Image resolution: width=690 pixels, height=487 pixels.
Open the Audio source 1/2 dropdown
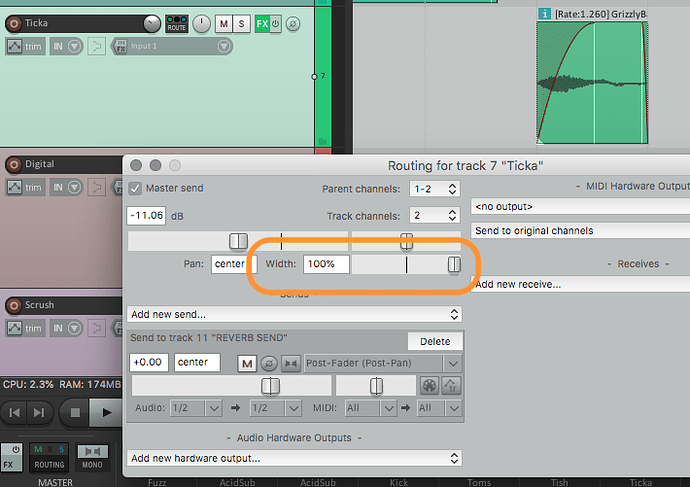click(x=196, y=408)
